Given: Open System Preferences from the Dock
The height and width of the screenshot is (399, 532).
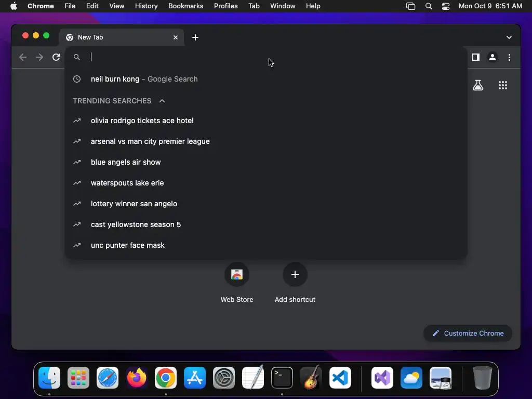Looking at the screenshot, I should (224, 378).
